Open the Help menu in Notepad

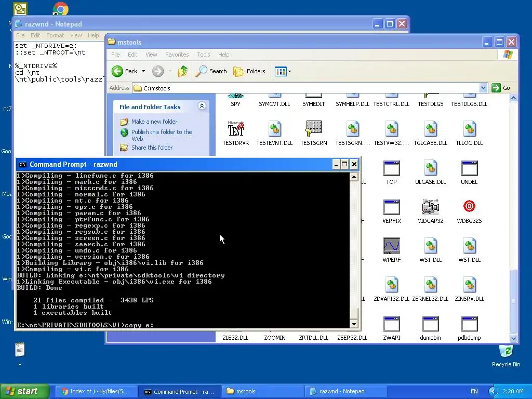coord(93,35)
